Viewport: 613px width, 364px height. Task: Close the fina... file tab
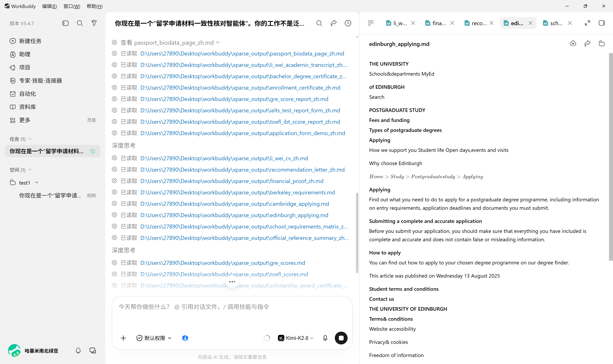click(x=452, y=23)
